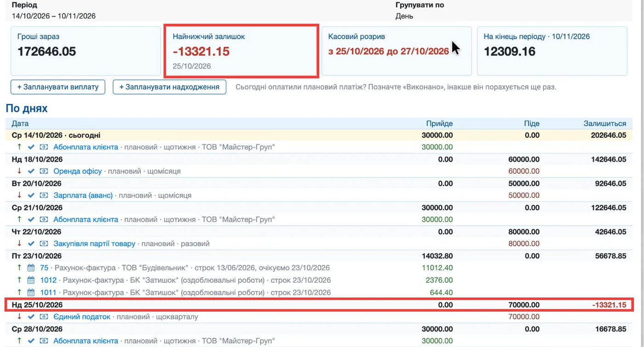This screenshot has height=347, width=644.
Task: Click the + Запланувати надходження button
Action: tap(169, 87)
